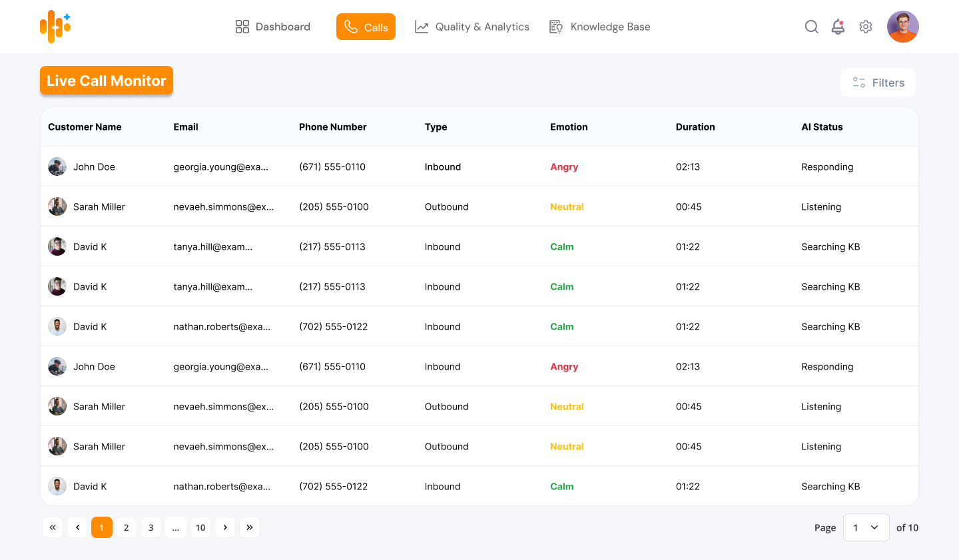
Task: Expand the Page number dropdown
Action: [866, 527]
